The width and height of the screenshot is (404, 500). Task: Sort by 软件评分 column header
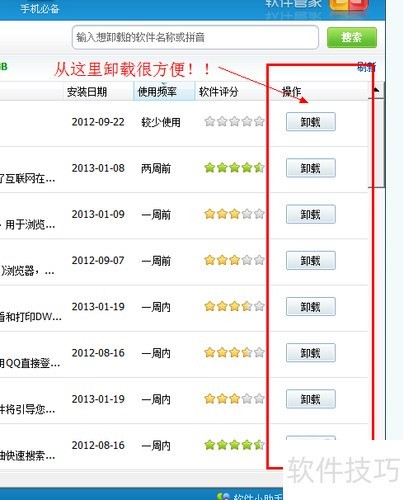click(x=218, y=92)
